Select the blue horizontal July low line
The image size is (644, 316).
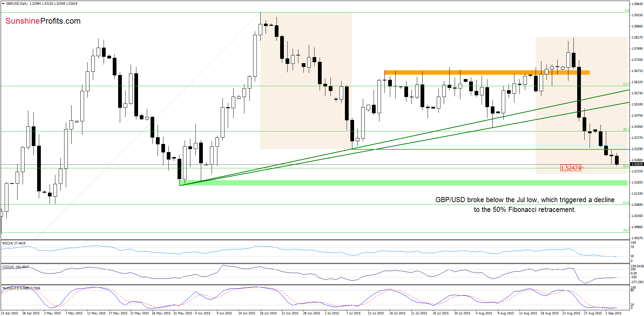tap(491, 149)
